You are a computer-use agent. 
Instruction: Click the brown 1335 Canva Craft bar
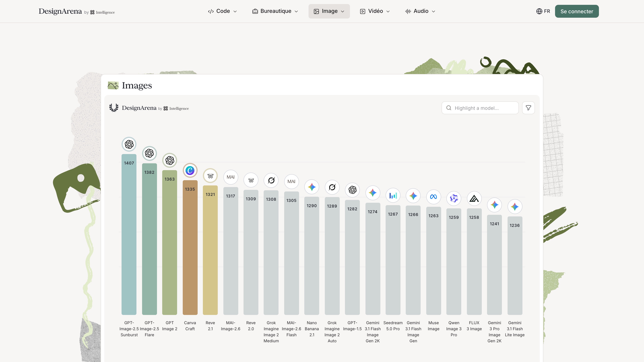point(190,247)
